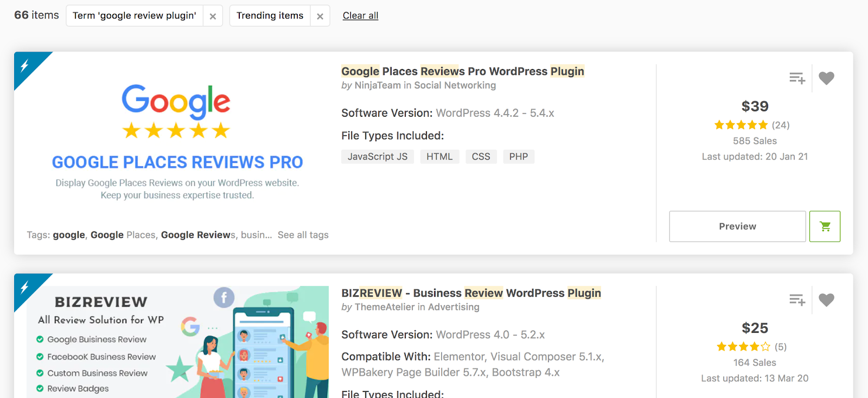
Task: Favorite the BIZREVIEW item
Action: click(826, 300)
